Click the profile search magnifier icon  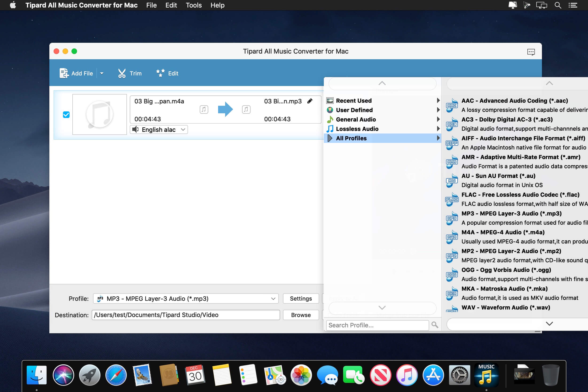(435, 325)
